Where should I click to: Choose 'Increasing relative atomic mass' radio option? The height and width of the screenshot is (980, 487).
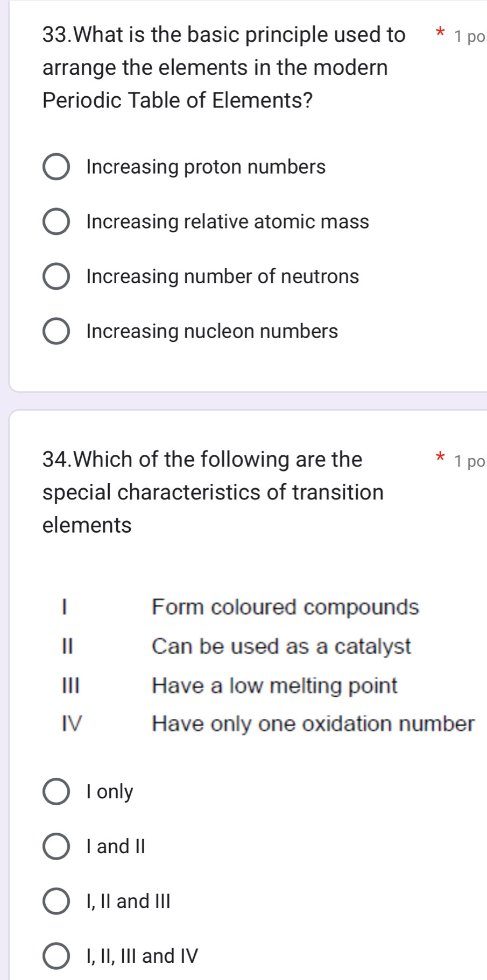[56, 222]
